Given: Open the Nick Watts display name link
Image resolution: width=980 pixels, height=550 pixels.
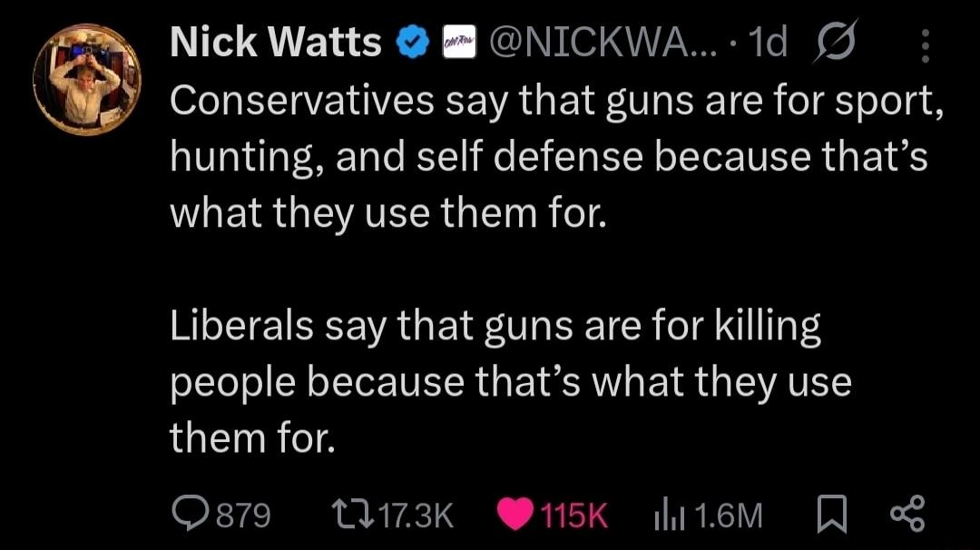Looking at the screenshot, I should point(276,43).
